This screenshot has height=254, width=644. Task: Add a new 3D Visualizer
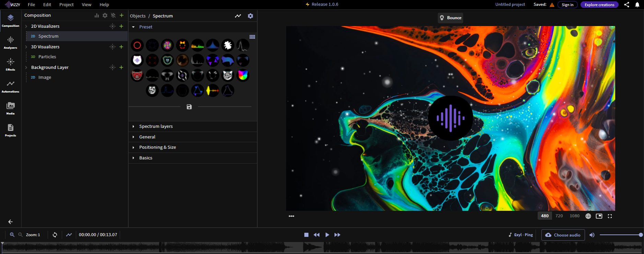[x=121, y=47]
